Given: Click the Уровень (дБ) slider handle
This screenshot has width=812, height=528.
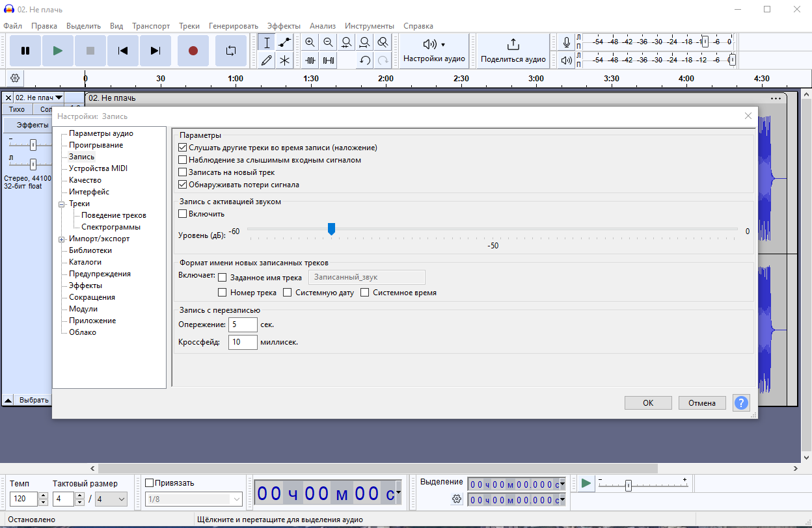Looking at the screenshot, I should (x=331, y=229).
